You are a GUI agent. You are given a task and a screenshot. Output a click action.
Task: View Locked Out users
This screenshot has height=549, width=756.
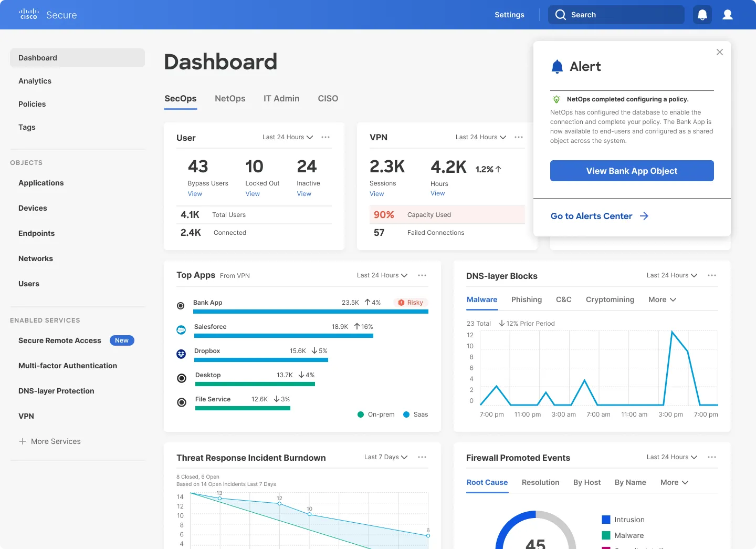click(x=253, y=194)
